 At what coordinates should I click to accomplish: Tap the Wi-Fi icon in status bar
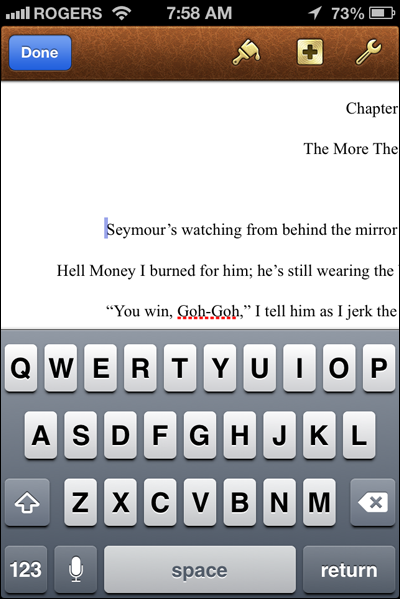click(x=121, y=13)
